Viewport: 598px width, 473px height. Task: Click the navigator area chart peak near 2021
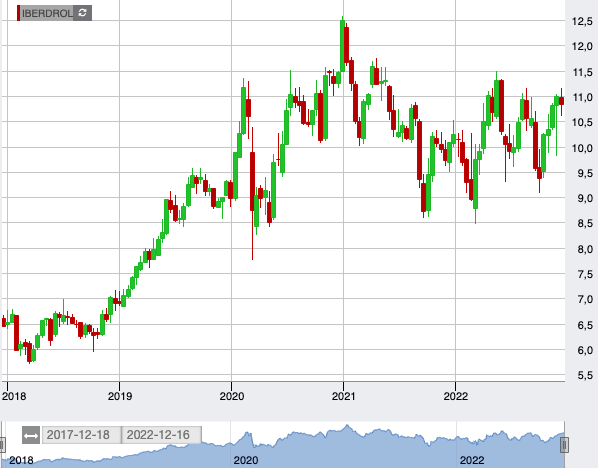tap(347, 426)
